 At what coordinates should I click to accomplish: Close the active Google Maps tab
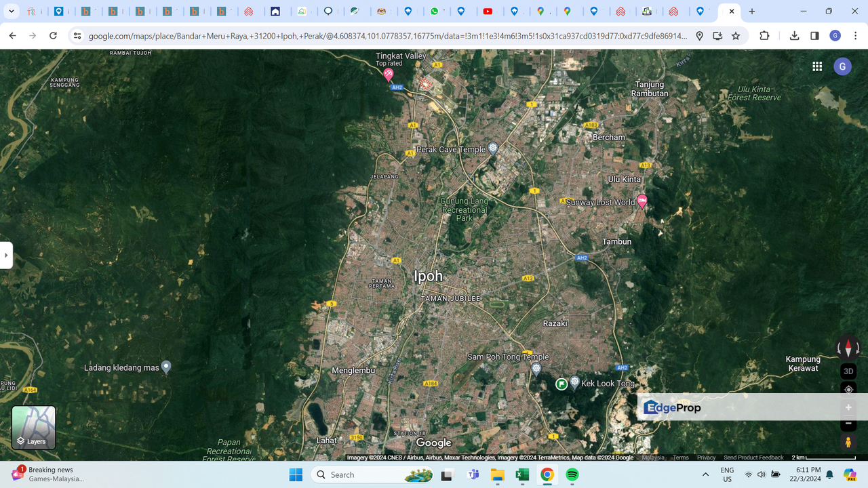coord(731,12)
